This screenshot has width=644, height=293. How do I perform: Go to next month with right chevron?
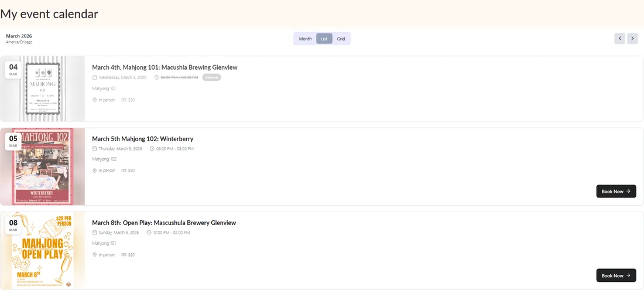pyautogui.click(x=632, y=39)
